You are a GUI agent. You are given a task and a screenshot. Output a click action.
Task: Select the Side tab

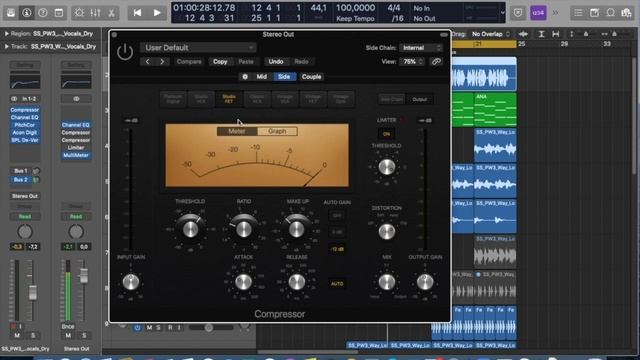tap(284, 77)
